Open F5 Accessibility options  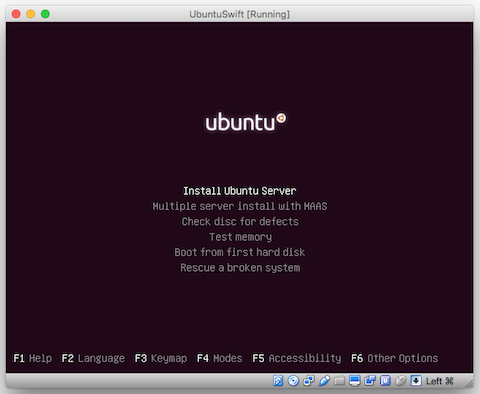pos(297,358)
